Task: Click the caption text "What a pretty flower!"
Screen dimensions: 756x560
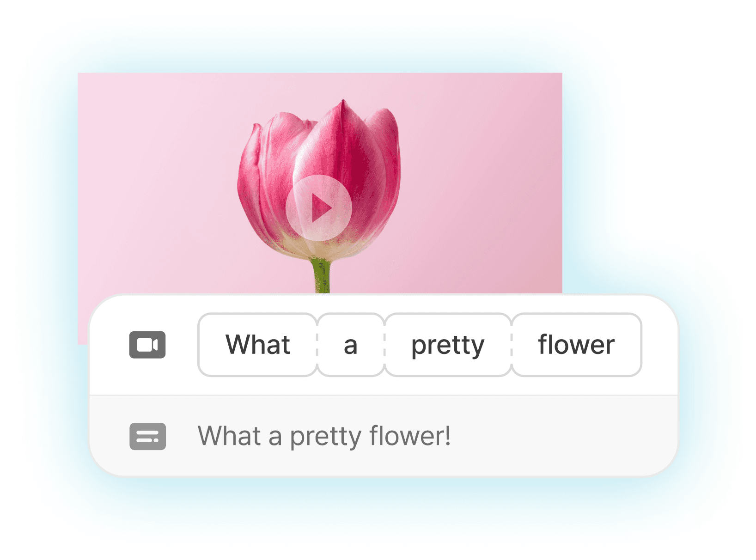Action: click(x=324, y=436)
